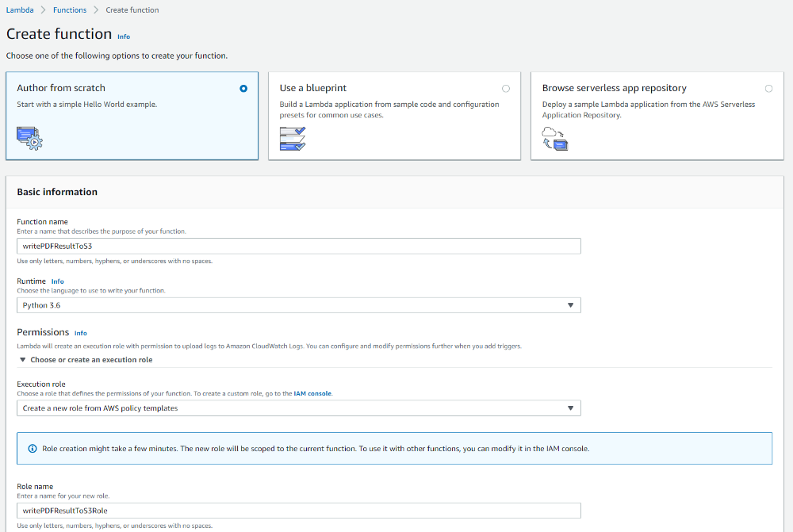The height and width of the screenshot is (532, 793).
Task: Click the Role name input field
Action: tap(298, 511)
